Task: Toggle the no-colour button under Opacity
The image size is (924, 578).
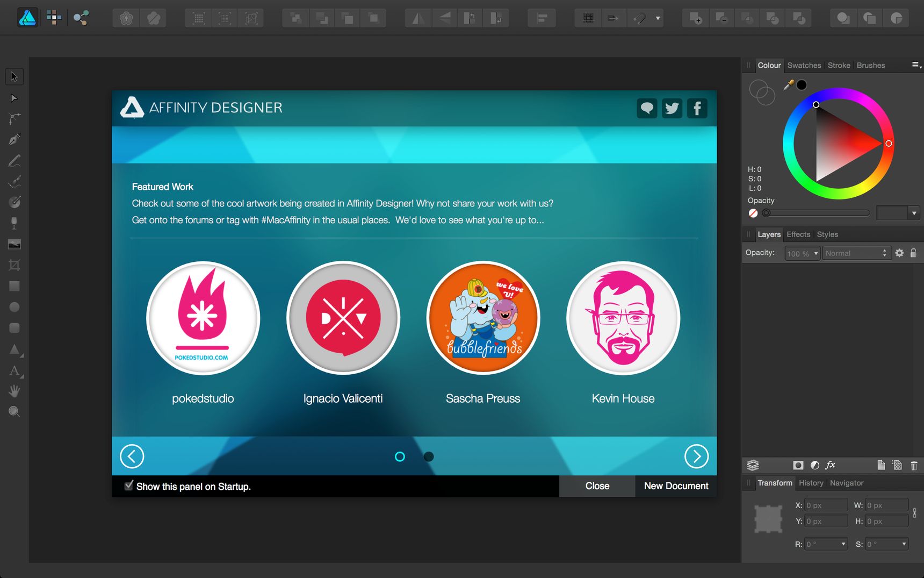Action: 753,213
